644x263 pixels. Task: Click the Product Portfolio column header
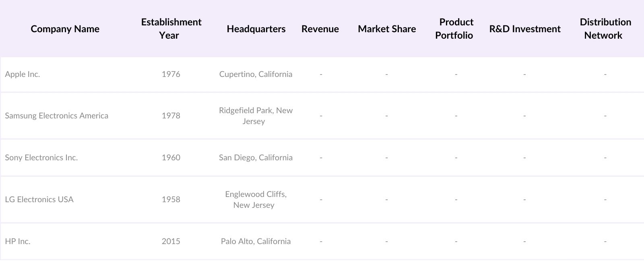[x=454, y=29]
